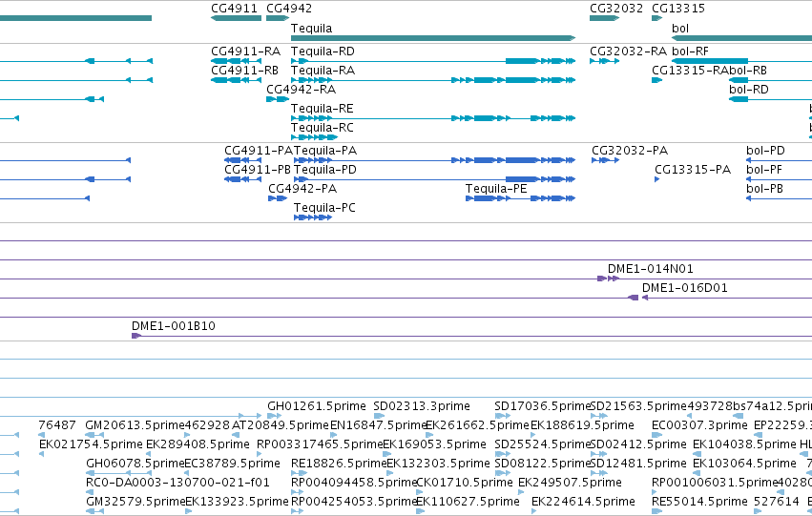Select EST label EK289408.5prime
This screenshot has width=812, height=516.
[x=198, y=444]
